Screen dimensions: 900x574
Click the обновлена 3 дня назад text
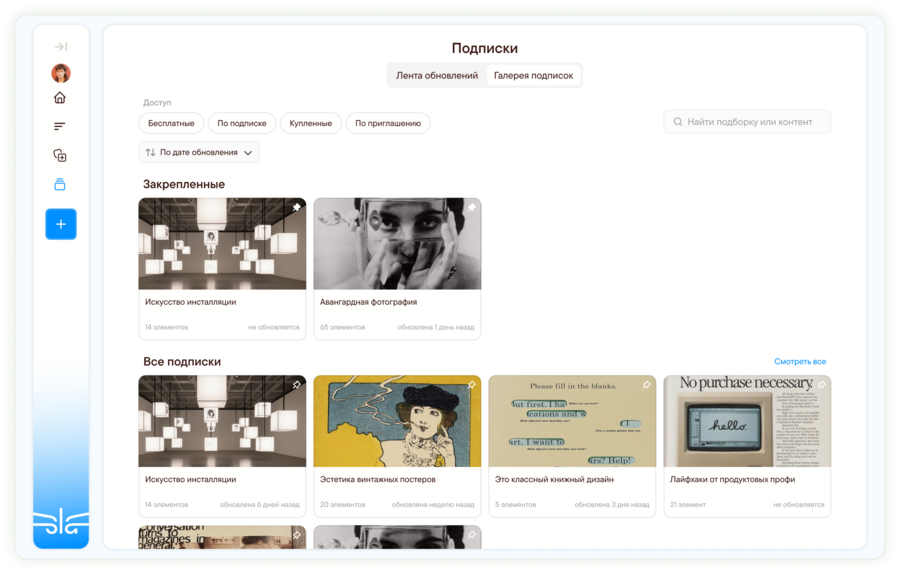[612, 505]
